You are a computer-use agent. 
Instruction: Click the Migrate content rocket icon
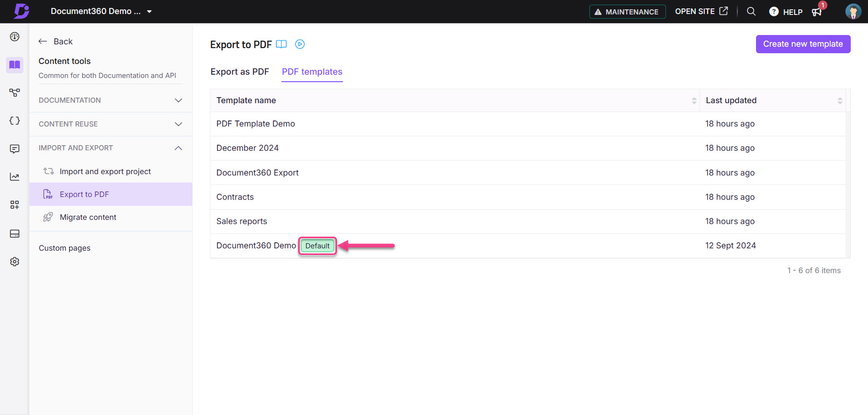pos(48,217)
